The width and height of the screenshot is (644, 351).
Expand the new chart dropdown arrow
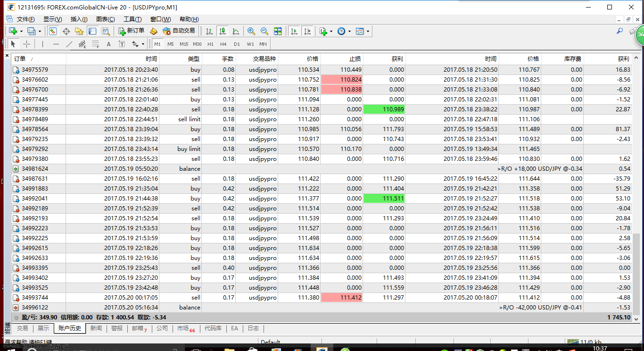click(21, 32)
